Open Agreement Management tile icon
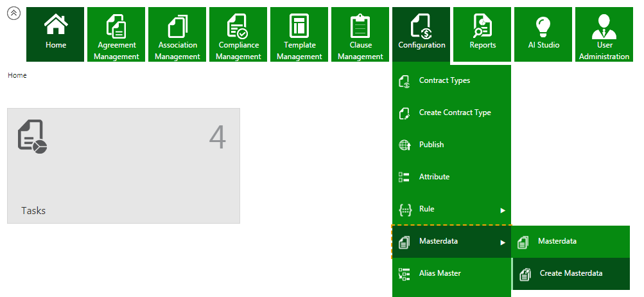Screen dimensions: 644x297 pos(117,26)
